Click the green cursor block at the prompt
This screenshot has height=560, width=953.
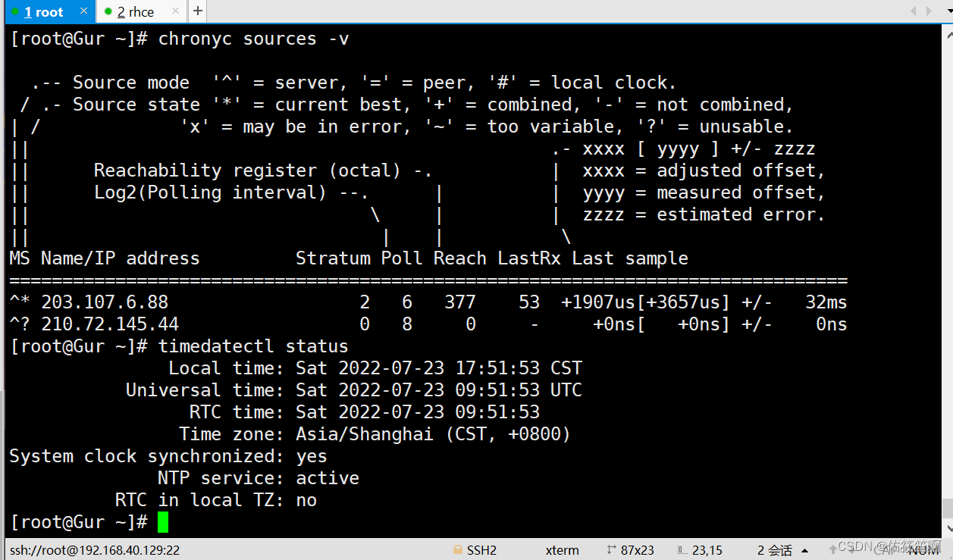[163, 522]
